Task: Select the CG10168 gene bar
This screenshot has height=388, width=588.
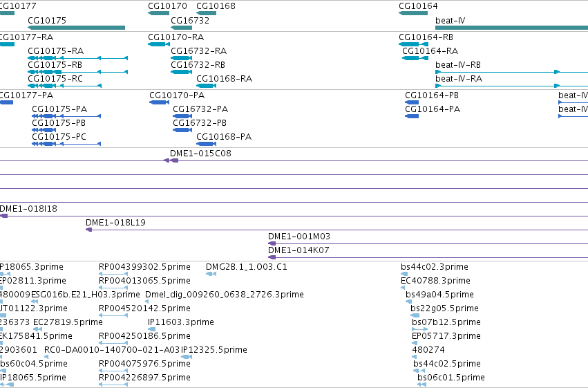Action: 207,13
